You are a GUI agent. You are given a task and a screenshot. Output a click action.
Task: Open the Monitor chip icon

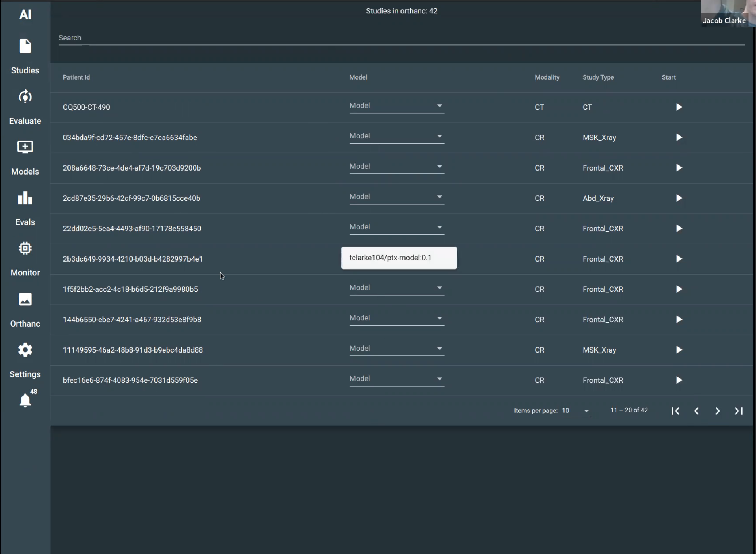tap(25, 248)
